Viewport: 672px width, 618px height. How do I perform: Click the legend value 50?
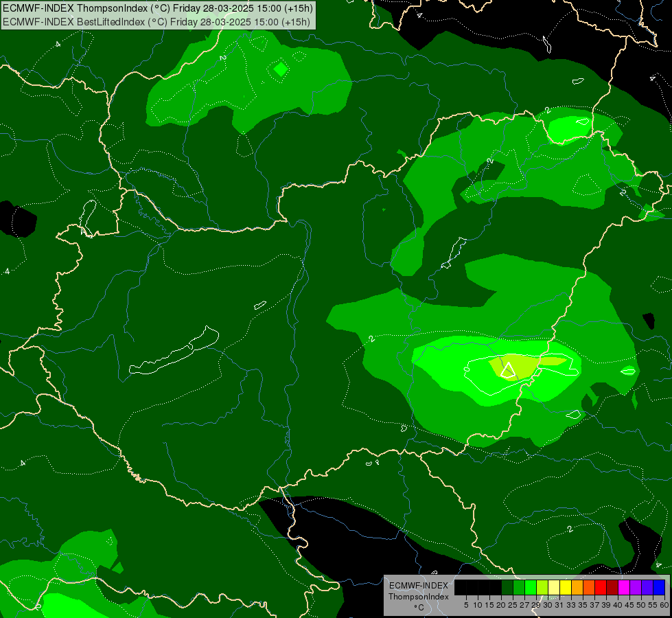point(641,605)
